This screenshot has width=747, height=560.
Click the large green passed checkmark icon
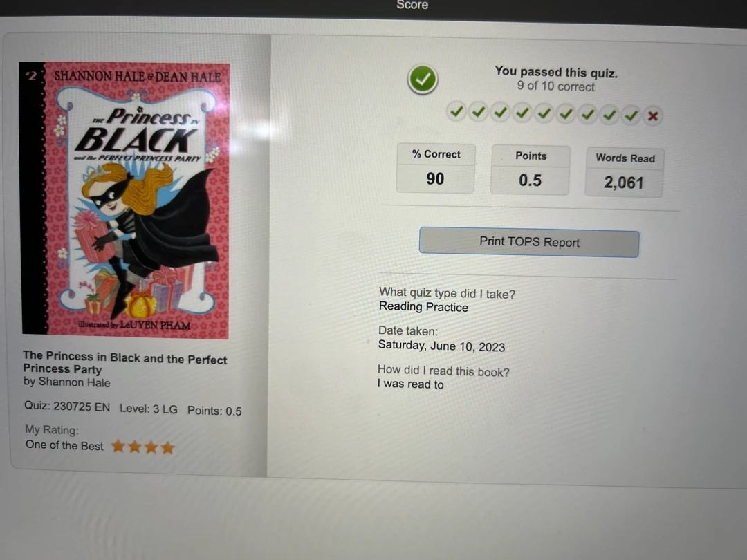pos(423,79)
